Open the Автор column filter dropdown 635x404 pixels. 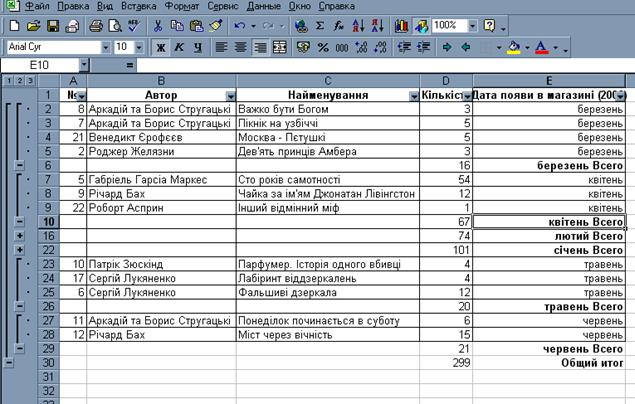tap(230, 96)
